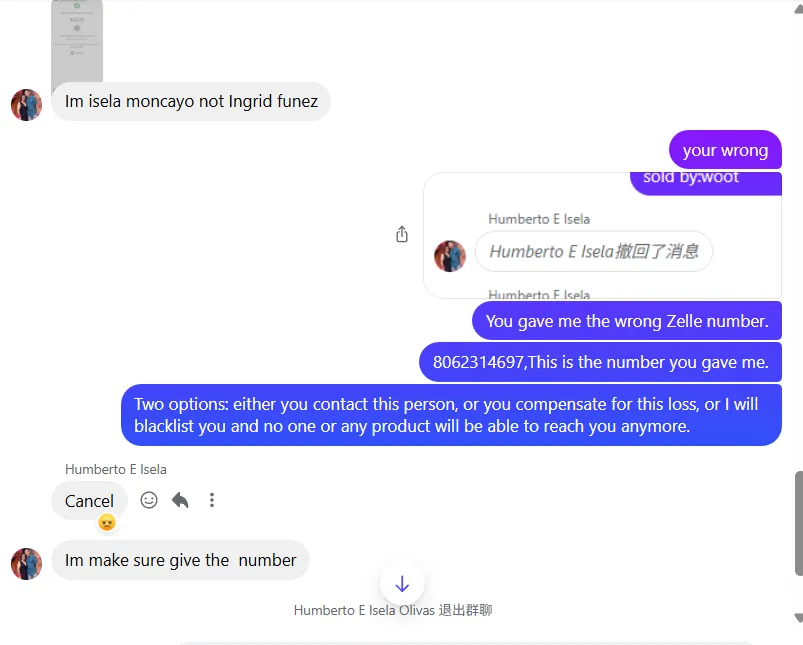Viewport: 803px width, 645px height.
Task: Open emoji reaction picker for Cancel message
Action: (149, 500)
